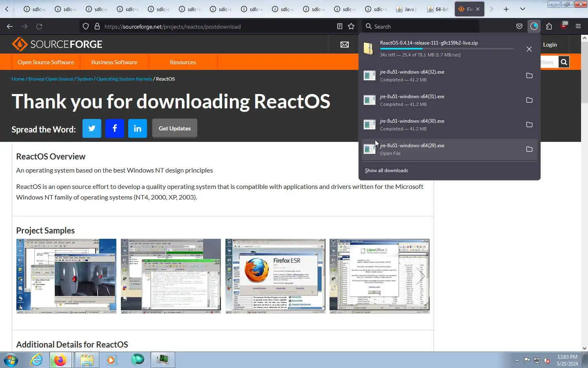This screenshot has height=368, width=588.
Task: Go to Home breadcrumb link
Action: [x=18, y=79]
